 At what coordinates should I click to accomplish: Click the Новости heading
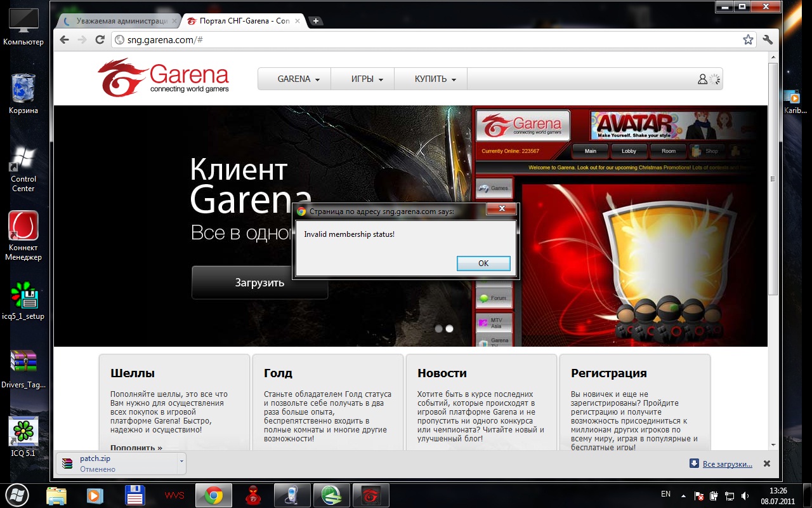tap(442, 373)
